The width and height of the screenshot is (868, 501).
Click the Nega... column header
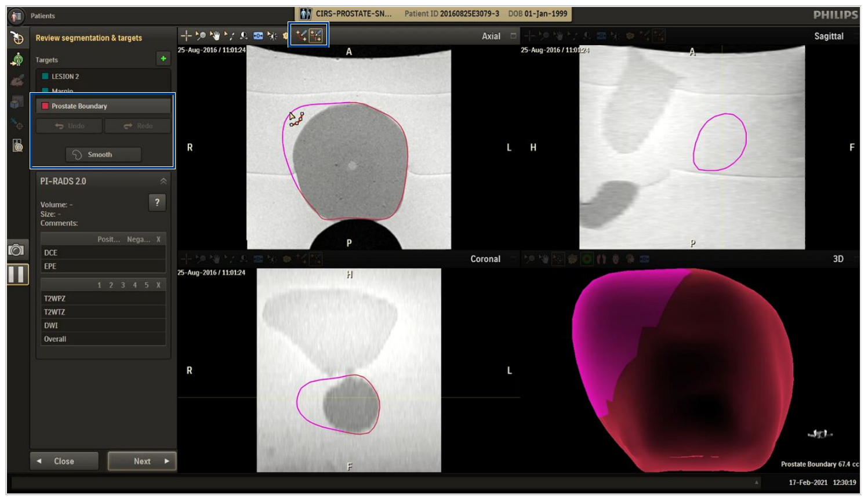coord(139,239)
